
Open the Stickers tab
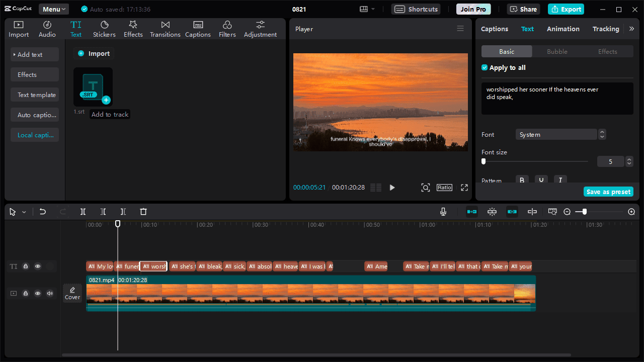point(104,29)
